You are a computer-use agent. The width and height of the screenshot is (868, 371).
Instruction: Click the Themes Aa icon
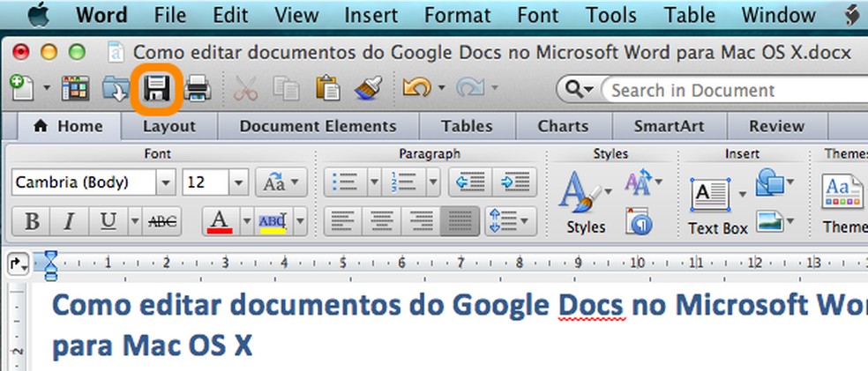[x=842, y=191]
